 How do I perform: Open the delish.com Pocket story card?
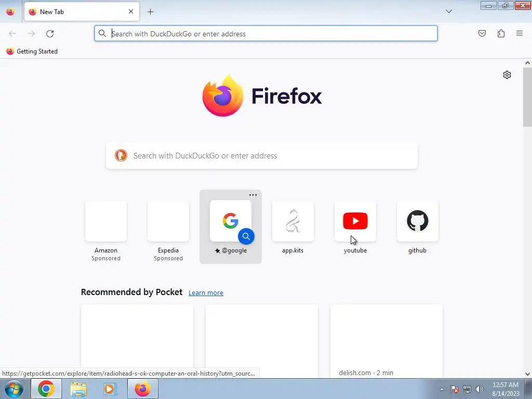386,341
